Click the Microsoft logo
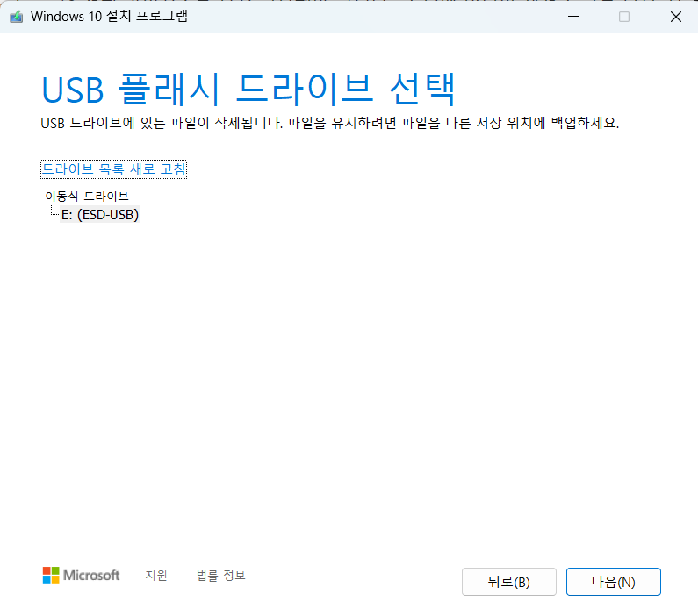Image resolution: width=698 pixels, height=616 pixels. coord(81,575)
